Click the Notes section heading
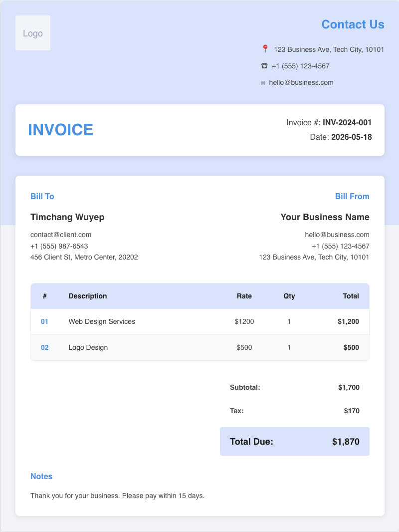Viewport: 399px width, 532px height. point(41,477)
